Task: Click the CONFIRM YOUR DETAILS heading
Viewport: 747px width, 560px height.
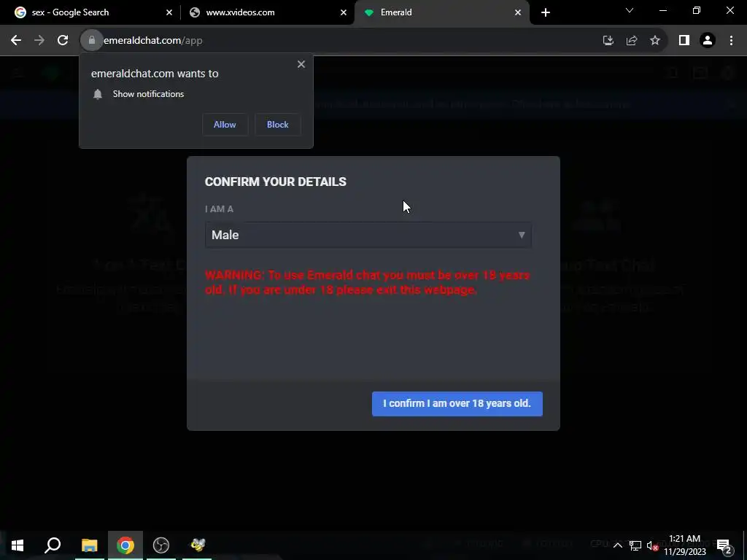Action: pyautogui.click(x=275, y=182)
